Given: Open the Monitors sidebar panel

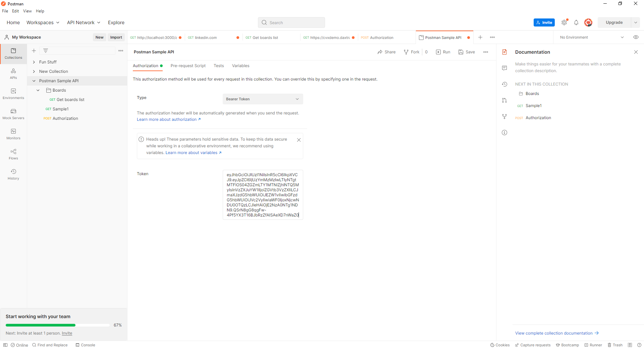Looking at the screenshot, I should (13, 134).
